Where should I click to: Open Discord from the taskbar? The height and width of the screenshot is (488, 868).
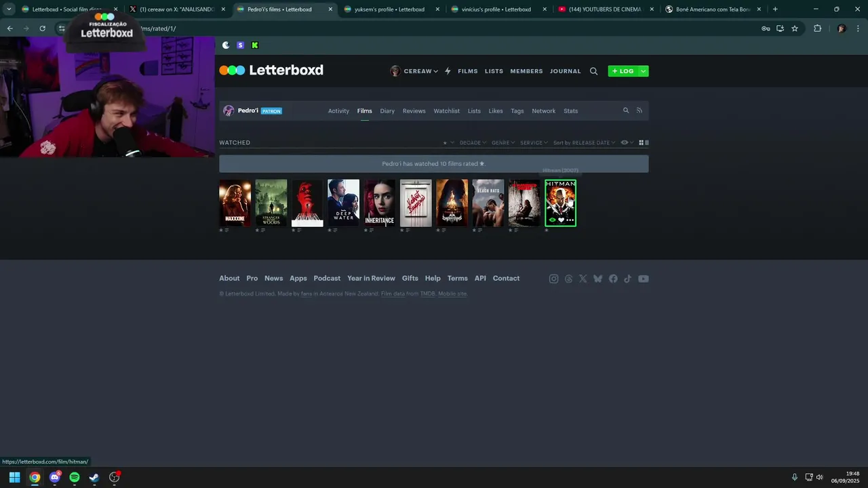(55, 477)
